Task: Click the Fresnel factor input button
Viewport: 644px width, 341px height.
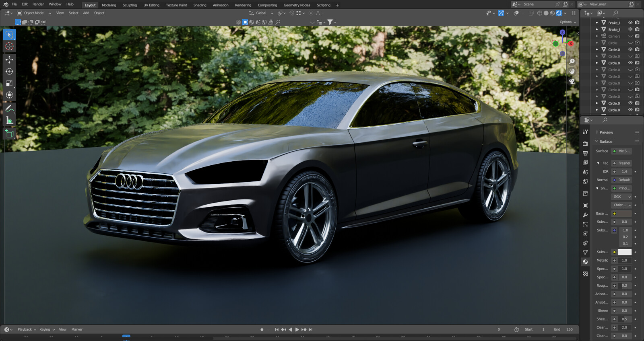Action: coord(622,163)
